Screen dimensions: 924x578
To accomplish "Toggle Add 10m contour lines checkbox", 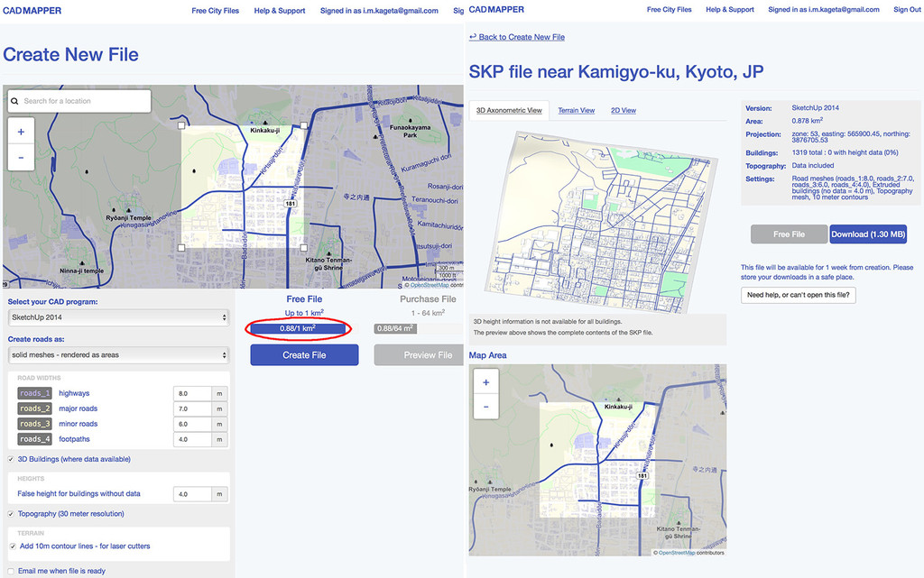I will pos(13,546).
